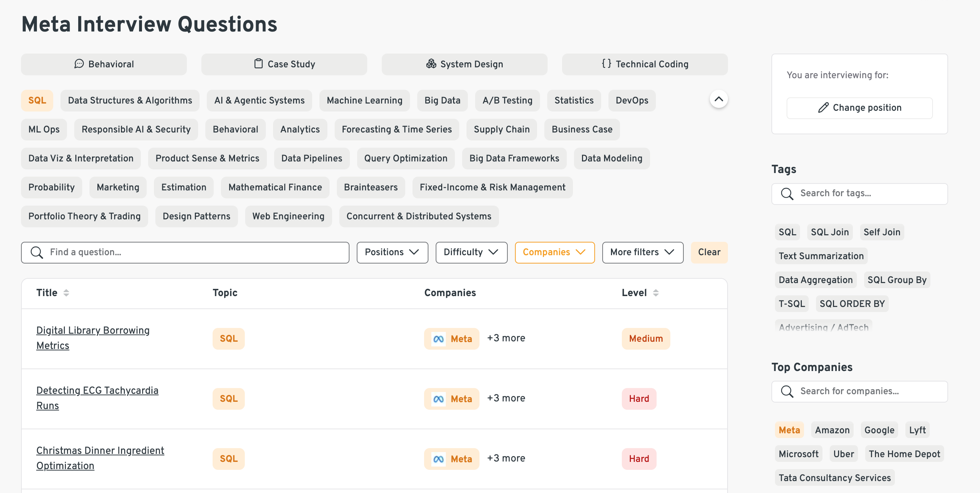The image size is (980, 493).
Task: Toggle the Meta company filter in Top Companies
Action: (x=789, y=430)
